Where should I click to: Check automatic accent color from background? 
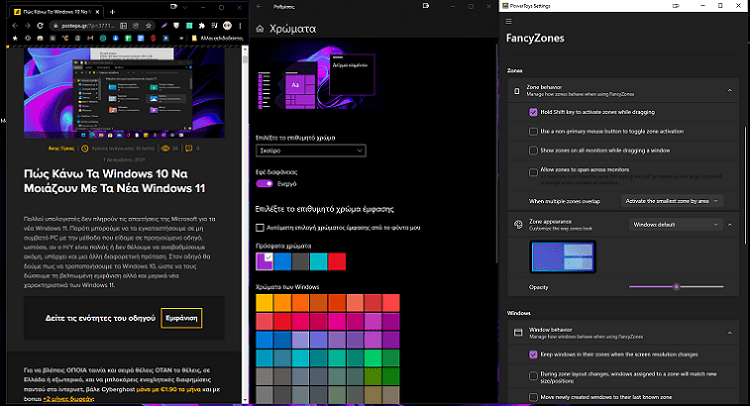pos(260,228)
